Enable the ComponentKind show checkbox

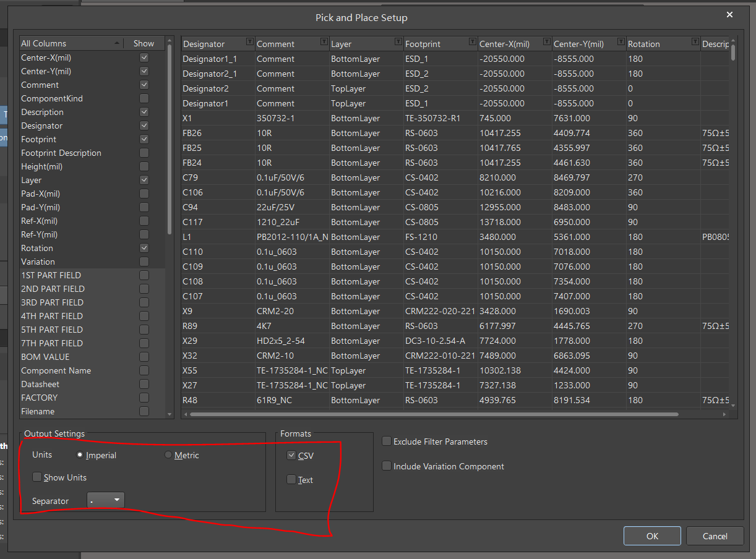click(144, 98)
